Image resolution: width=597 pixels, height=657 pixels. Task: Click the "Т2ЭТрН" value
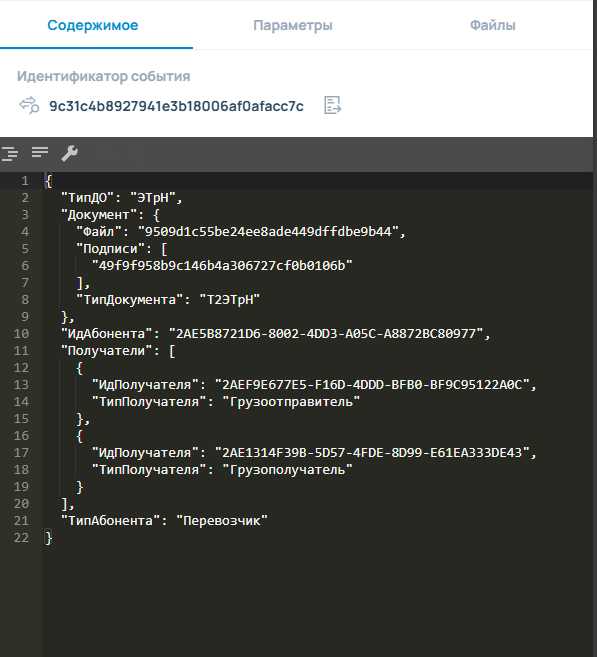(x=230, y=299)
